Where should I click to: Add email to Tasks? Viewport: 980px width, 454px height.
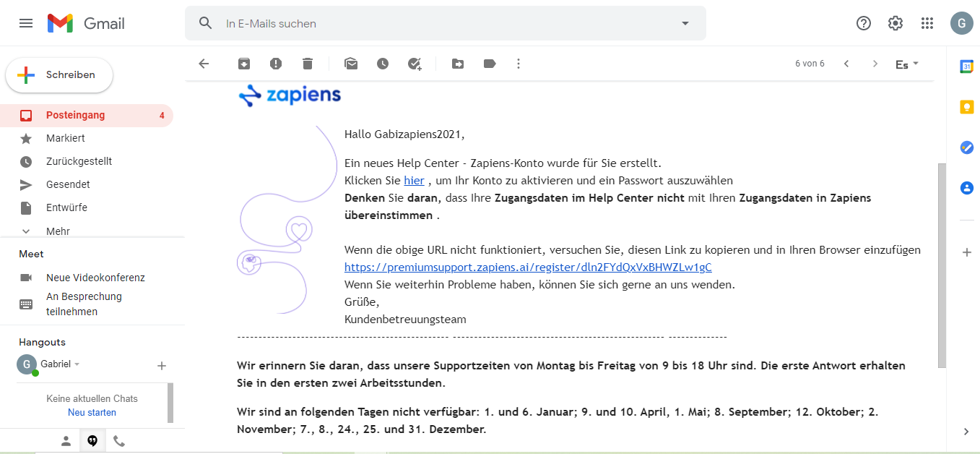click(x=415, y=64)
